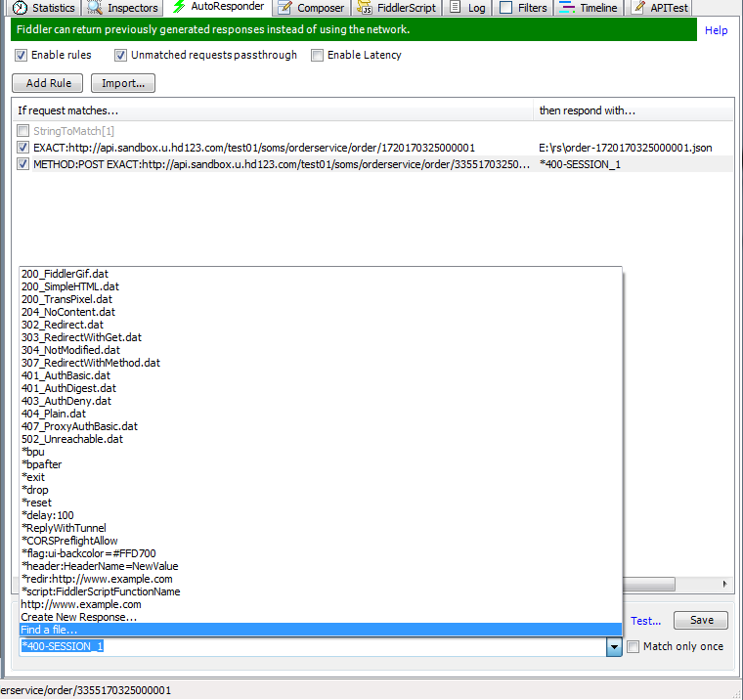The image size is (743, 700).
Task: Uncheck the METHOD:POST rule checkbox
Action: 22,164
